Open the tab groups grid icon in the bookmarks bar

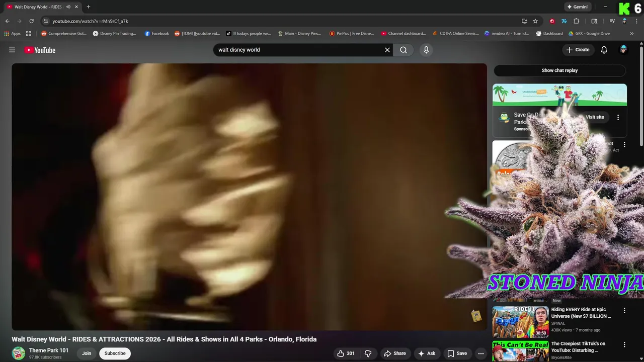pyautogui.click(x=29, y=34)
